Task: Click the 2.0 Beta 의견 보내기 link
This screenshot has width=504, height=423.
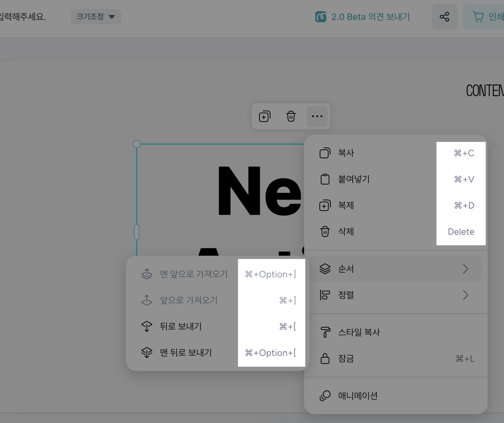Action: click(370, 17)
